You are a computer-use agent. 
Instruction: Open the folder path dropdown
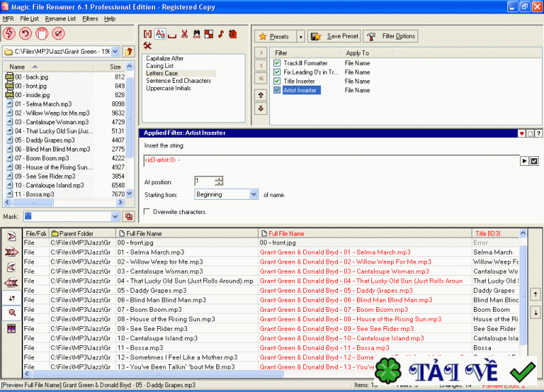coord(115,52)
